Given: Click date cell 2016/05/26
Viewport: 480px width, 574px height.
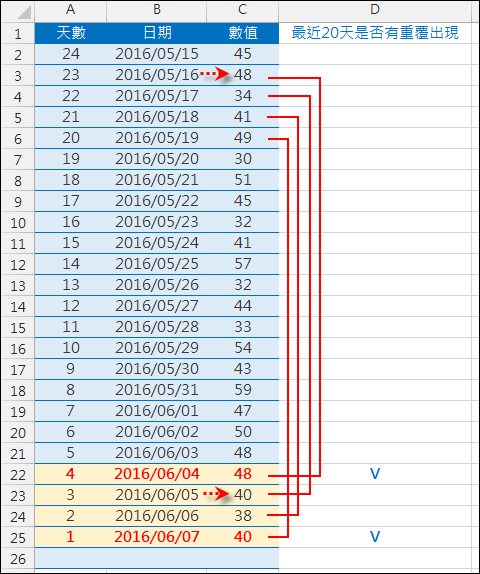Looking at the screenshot, I should (157, 285).
